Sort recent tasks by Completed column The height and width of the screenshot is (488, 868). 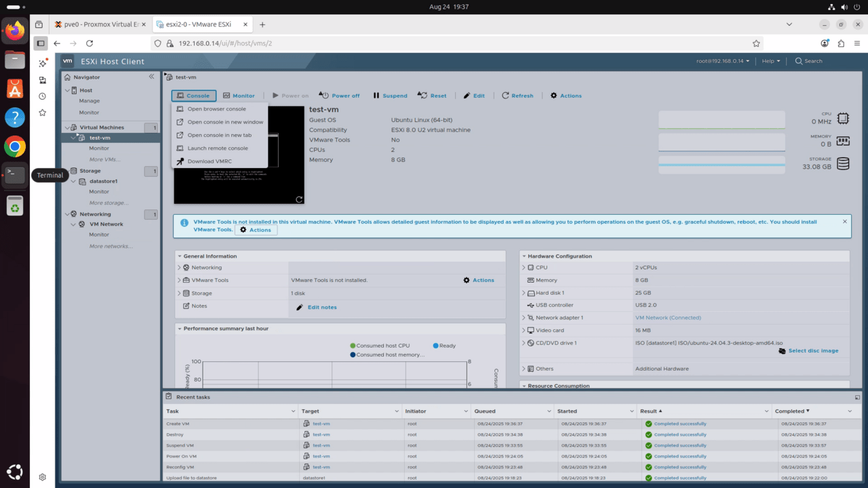[x=792, y=411]
